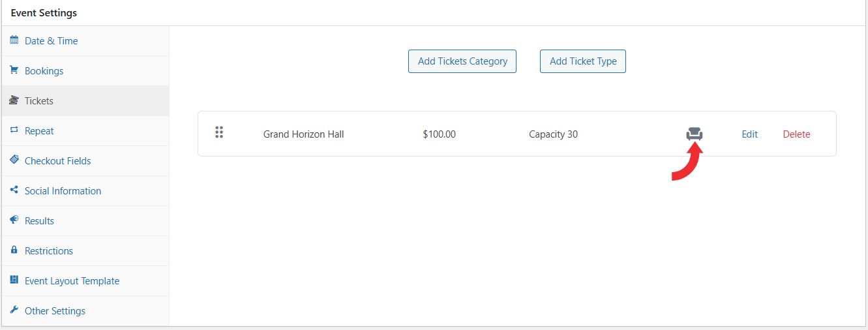868x330 pixels.
Task: Click the layout icon beside Event Layout Template
Action: pyautogui.click(x=14, y=280)
